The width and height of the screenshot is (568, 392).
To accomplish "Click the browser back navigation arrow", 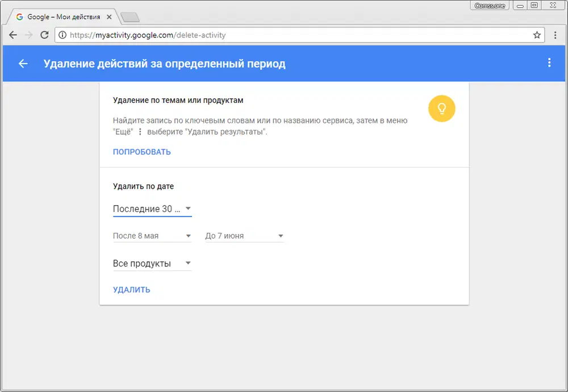I will pos(12,35).
